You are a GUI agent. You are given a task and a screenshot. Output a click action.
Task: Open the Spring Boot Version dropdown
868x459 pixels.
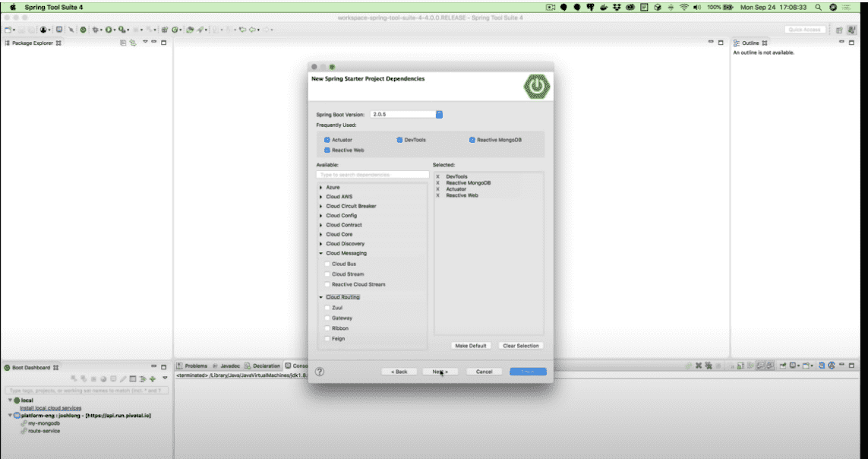(439, 115)
